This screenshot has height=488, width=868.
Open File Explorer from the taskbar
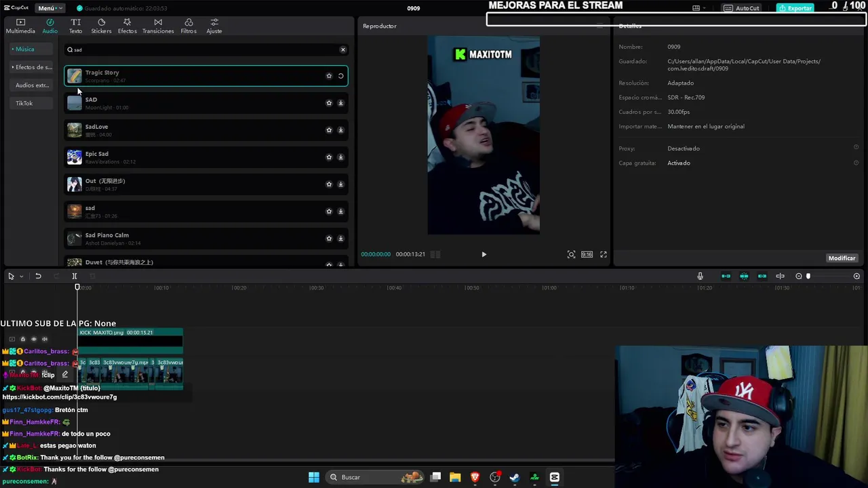pyautogui.click(x=455, y=477)
